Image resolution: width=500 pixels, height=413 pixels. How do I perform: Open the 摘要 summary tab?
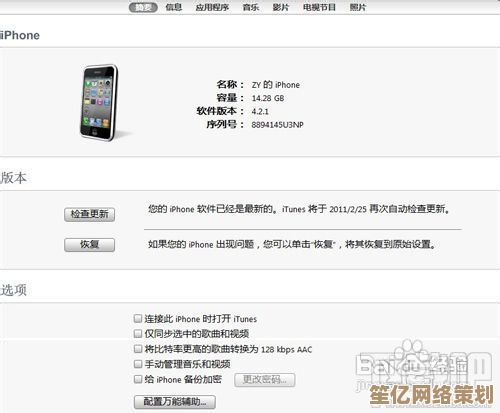[143, 7]
